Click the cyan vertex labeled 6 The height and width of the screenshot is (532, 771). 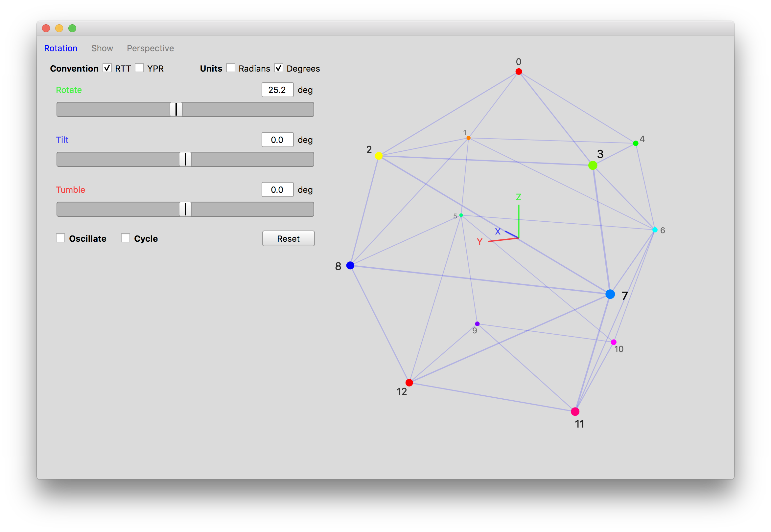coord(655,230)
